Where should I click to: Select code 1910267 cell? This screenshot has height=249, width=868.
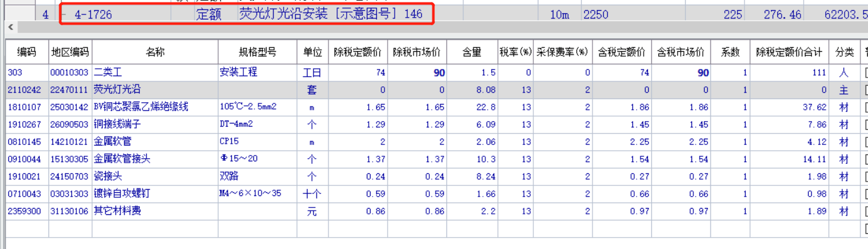(x=26, y=125)
